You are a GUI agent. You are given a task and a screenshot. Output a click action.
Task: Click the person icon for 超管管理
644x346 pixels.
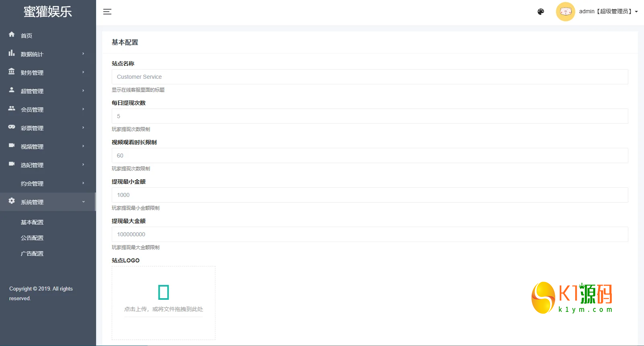click(x=12, y=90)
